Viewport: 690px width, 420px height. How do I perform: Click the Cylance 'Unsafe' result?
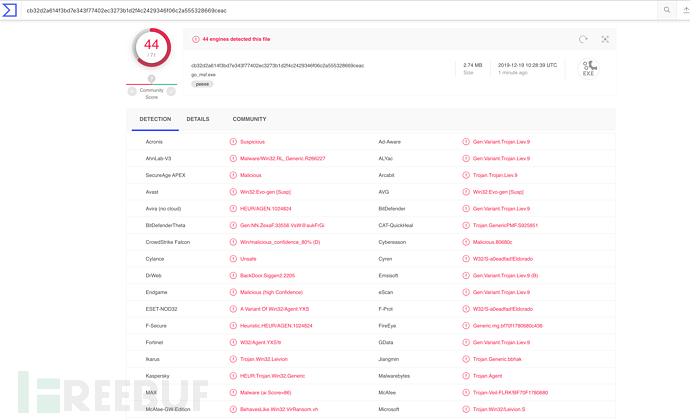248,259
